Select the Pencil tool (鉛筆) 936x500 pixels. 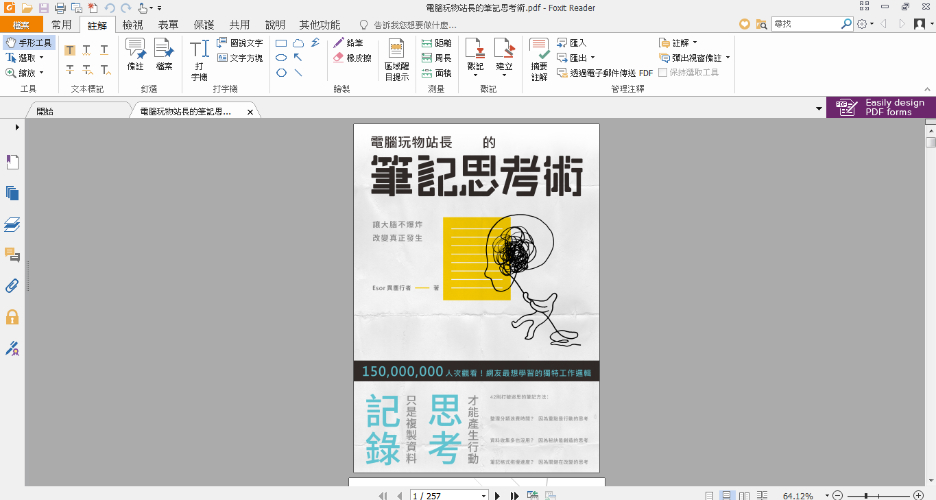click(x=349, y=43)
